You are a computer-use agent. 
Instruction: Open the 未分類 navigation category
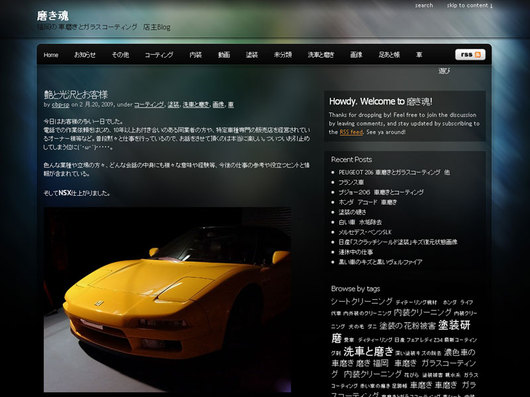click(283, 55)
